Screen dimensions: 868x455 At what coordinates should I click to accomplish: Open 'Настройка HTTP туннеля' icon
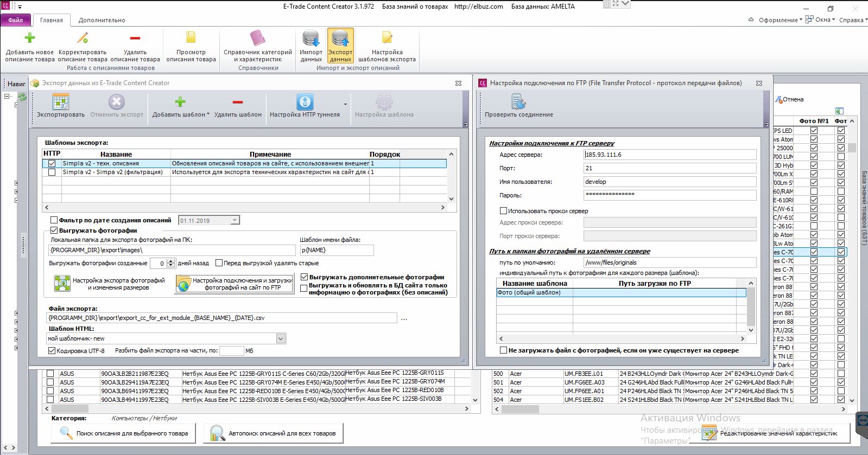[x=305, y=101]
